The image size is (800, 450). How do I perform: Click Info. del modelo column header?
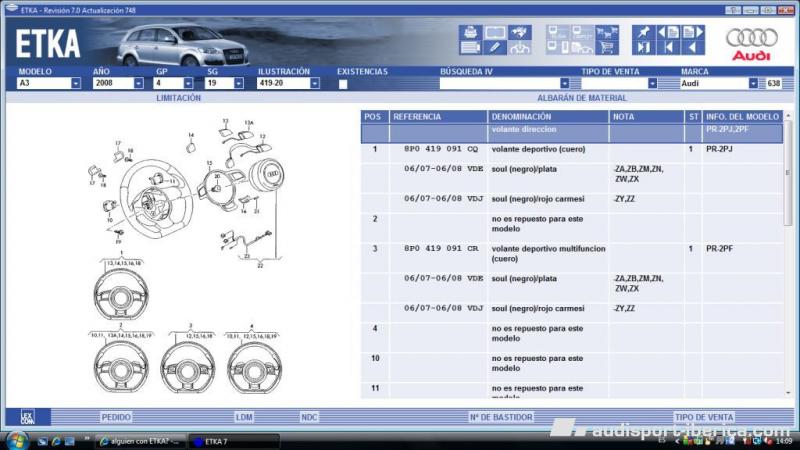[742, 117]
